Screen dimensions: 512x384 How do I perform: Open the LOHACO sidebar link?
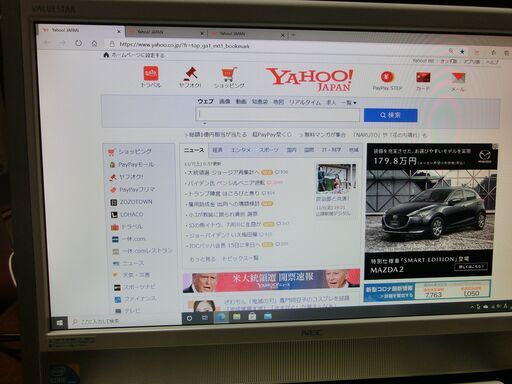131,214
